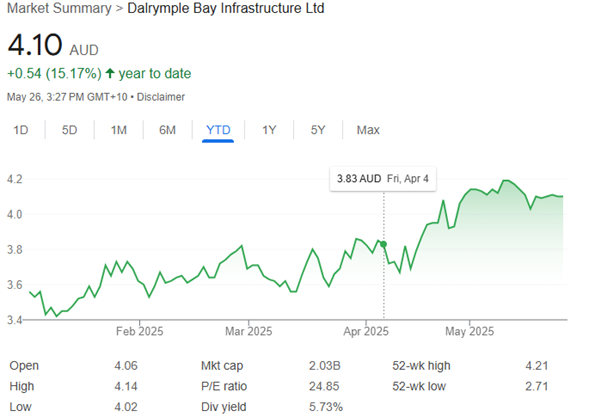Click the Mkt cap value 2.03B
601x417 pixels.
[x=328, y=365]
